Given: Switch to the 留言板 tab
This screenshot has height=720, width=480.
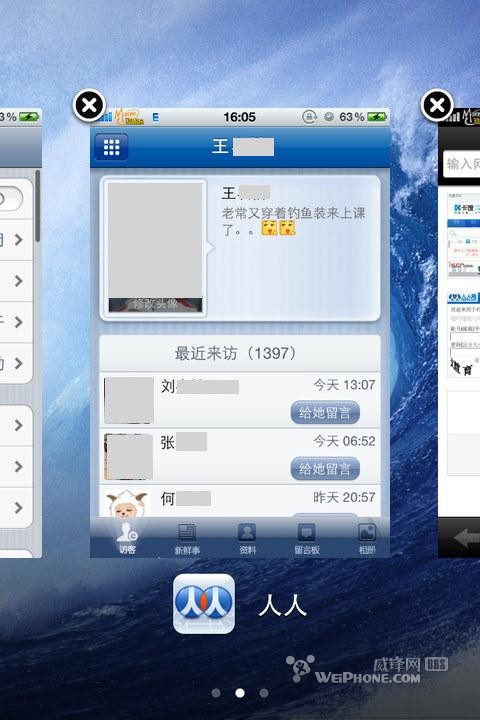Looking at the screenshot, I should point(307,539).
